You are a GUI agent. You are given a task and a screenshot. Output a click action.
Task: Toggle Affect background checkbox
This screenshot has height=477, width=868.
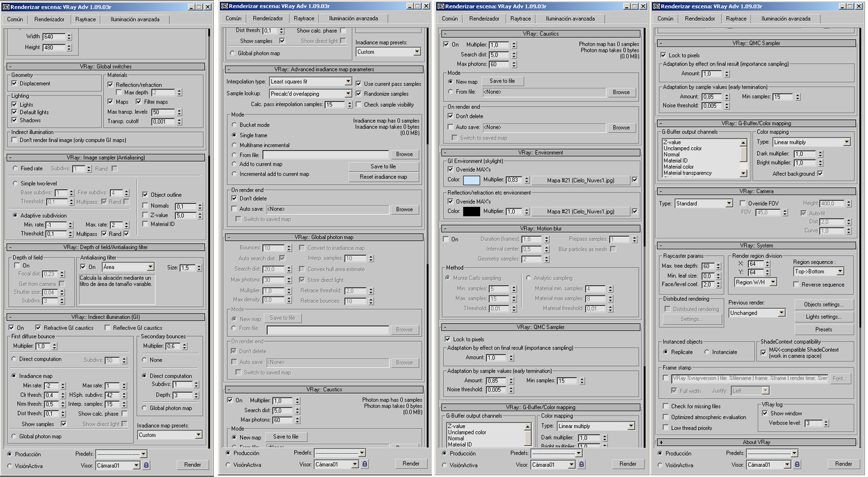(x=820, y=174)
